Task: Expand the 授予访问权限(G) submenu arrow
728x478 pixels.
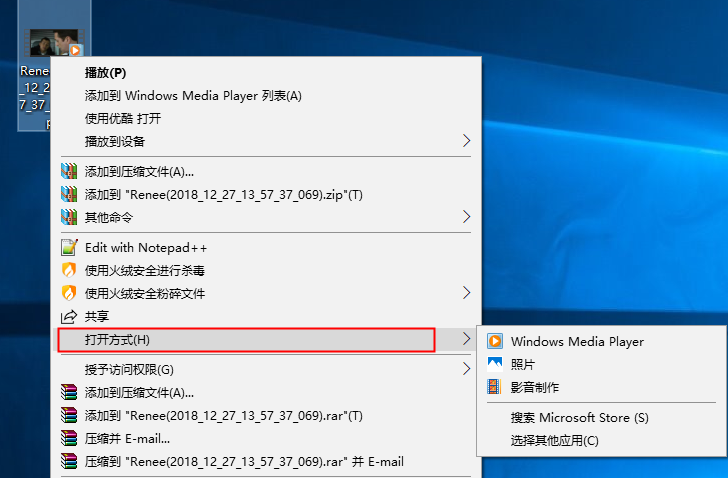Action: pyautogui.click(x=467, y=369)
